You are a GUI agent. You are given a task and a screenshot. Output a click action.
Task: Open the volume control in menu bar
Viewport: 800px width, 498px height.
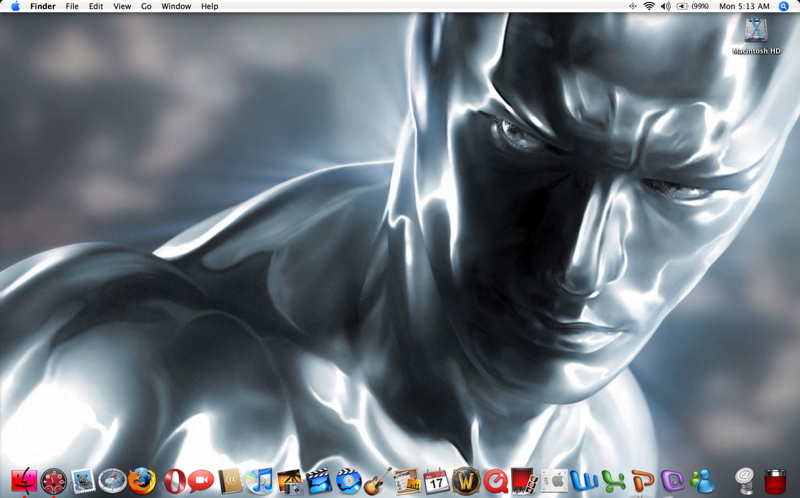click(x=665, y=6)
